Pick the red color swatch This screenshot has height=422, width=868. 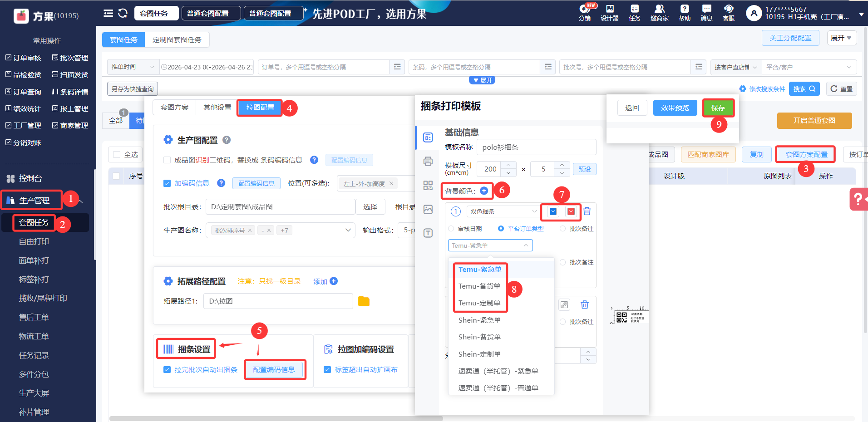click(x=571, y=211)
